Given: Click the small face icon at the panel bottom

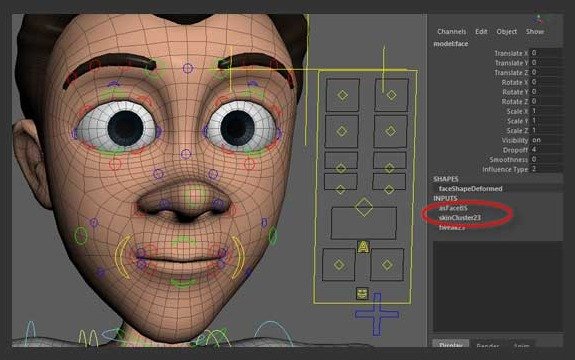Looking at the screenshot, I should (x=362, y=294).
